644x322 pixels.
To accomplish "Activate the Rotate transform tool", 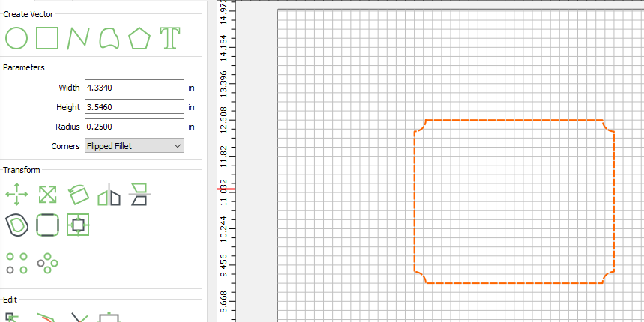I will tap(78, 195).
